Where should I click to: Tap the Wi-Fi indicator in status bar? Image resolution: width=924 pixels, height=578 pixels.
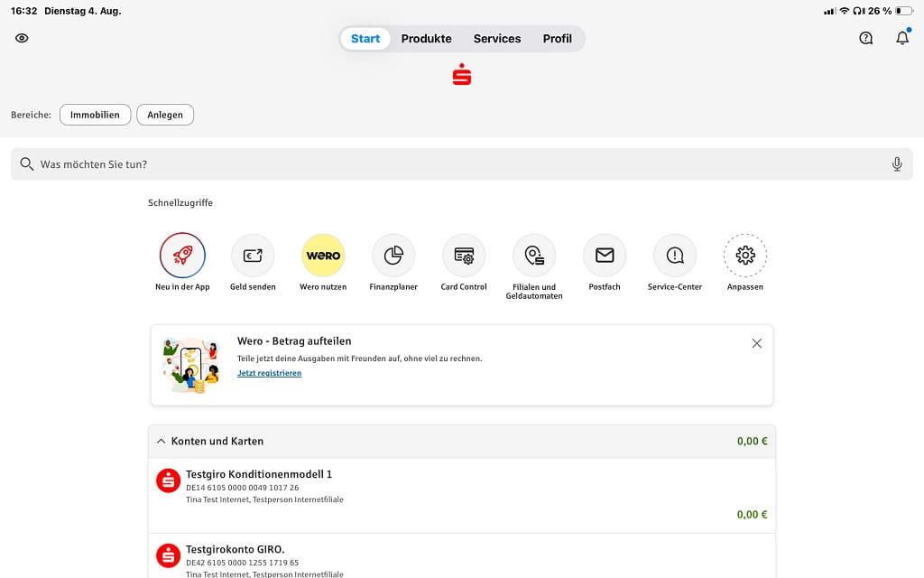[845, 11]
